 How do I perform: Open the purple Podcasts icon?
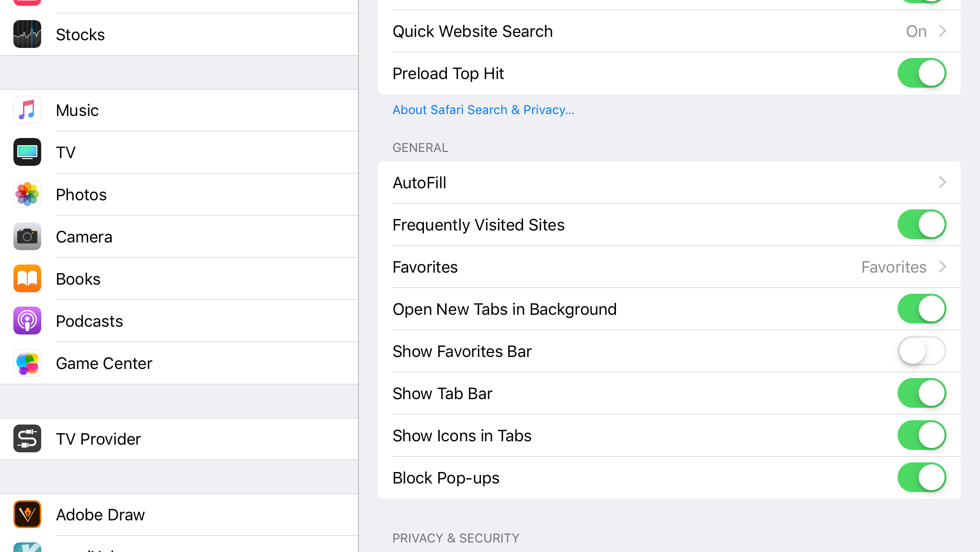point(27,321)
